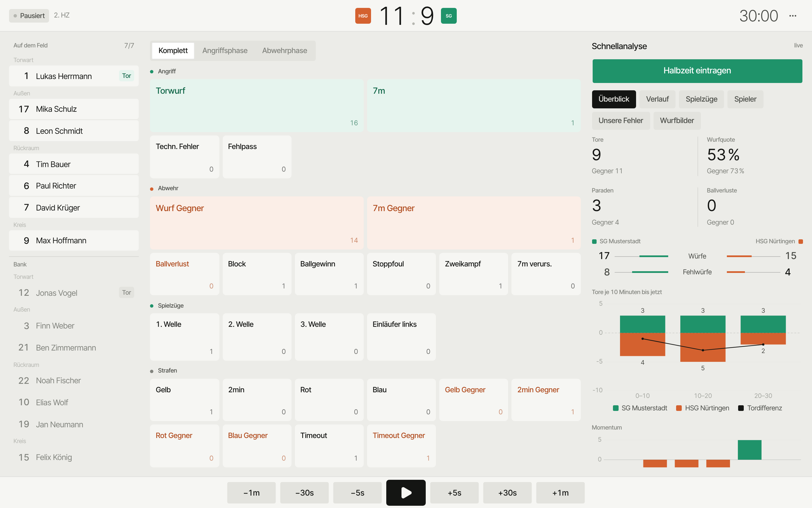Record a Torwurf event
Image resolution: width=812 pixels, height=508 pixels.
[257, 106]
